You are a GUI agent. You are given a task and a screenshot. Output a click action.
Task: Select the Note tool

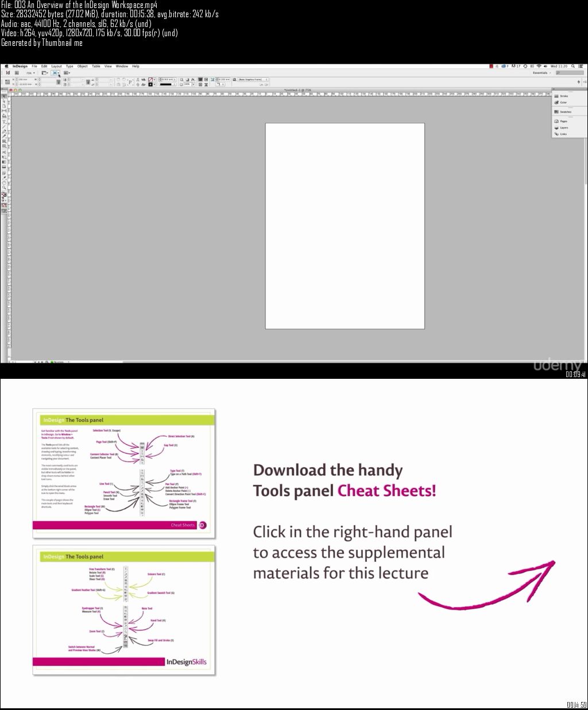4,173
